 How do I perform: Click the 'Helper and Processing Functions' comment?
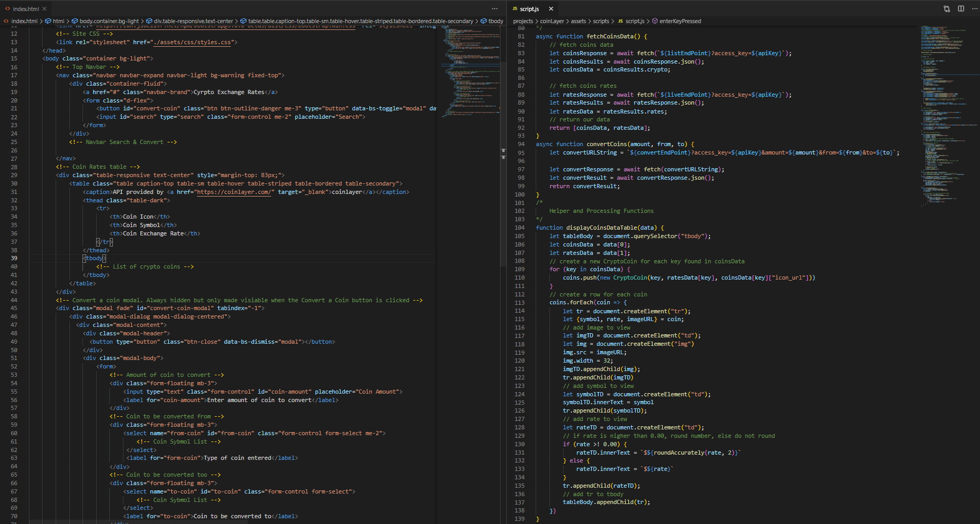601,211
